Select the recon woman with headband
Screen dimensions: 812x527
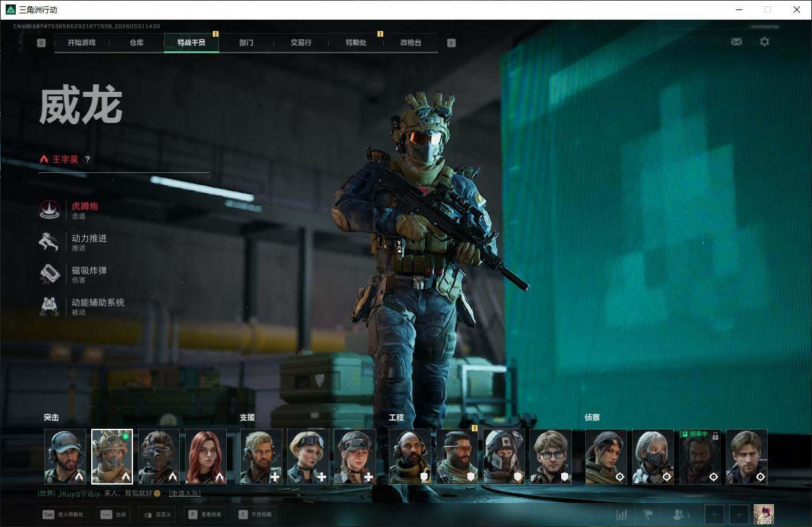[606, 457]
